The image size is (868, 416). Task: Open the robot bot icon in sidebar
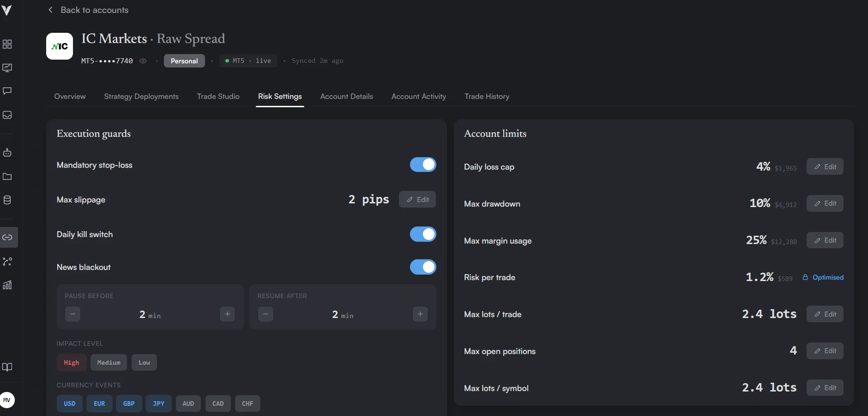pos(7,153)
